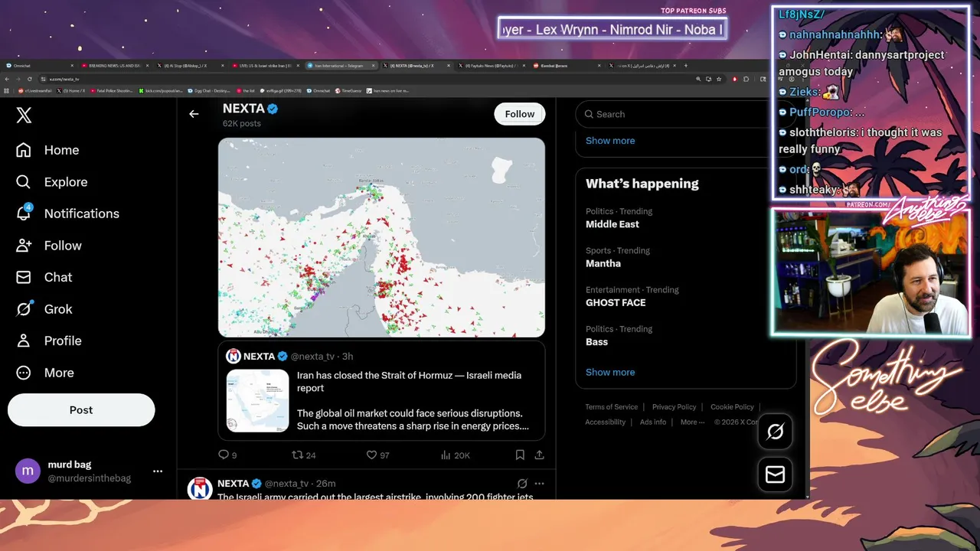980x551 pixels.
Task: Open the Middle East trending topic
Action: pos(612,224)
